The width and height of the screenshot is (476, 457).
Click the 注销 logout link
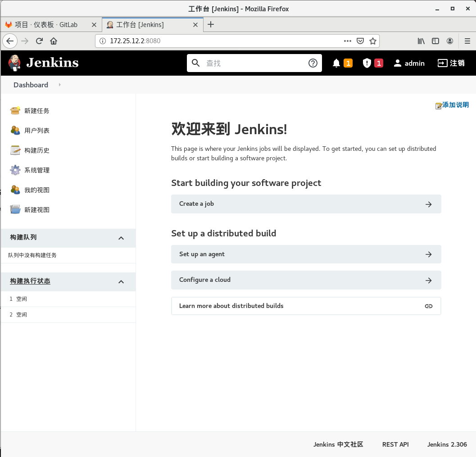coord(451,63)
